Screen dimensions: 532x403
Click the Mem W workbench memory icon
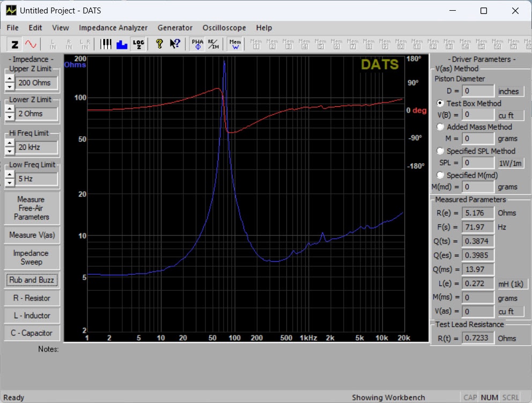coord(234,44)
